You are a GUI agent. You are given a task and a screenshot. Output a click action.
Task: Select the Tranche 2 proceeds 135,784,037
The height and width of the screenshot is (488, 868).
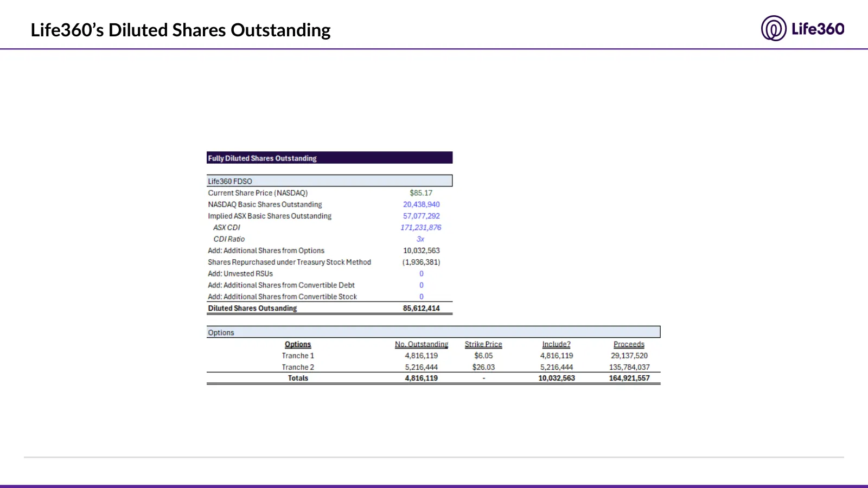click(x=629, y=367)
